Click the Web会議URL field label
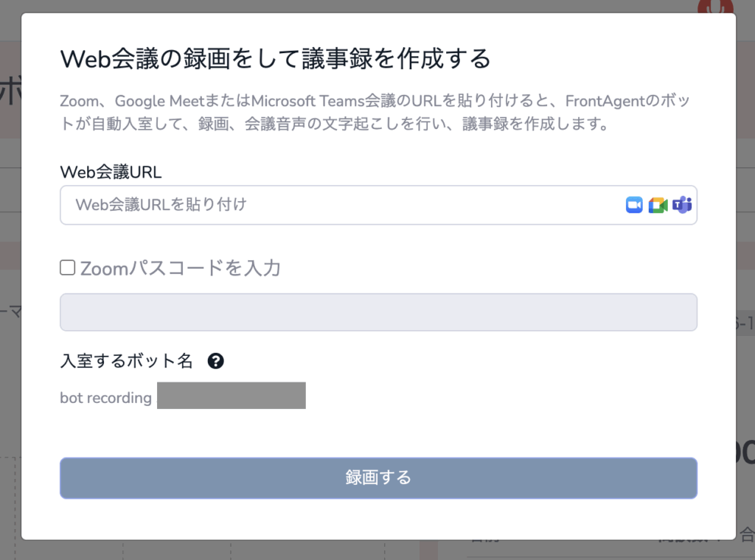The height and width of the screenshot is (560, 755). click(x=111, y=172)
